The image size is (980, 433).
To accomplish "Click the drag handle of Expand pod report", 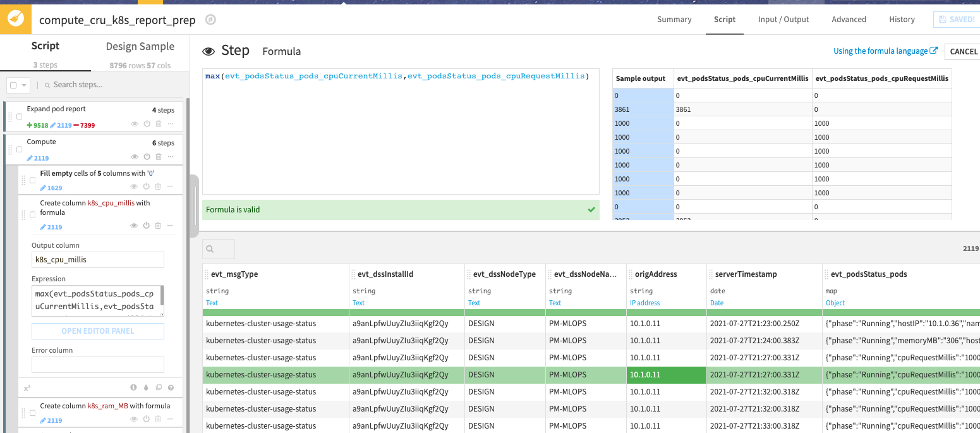I will click(x=9, y=116).
